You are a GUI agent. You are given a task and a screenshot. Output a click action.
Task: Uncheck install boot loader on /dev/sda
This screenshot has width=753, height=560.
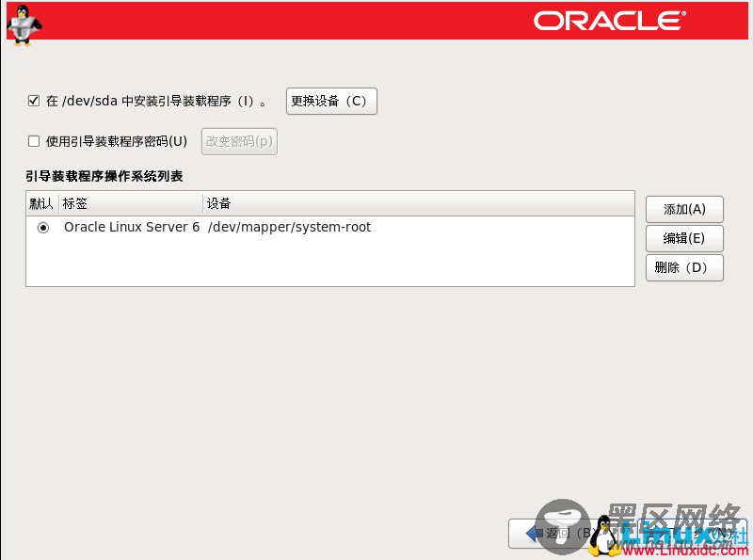[34, 101]
